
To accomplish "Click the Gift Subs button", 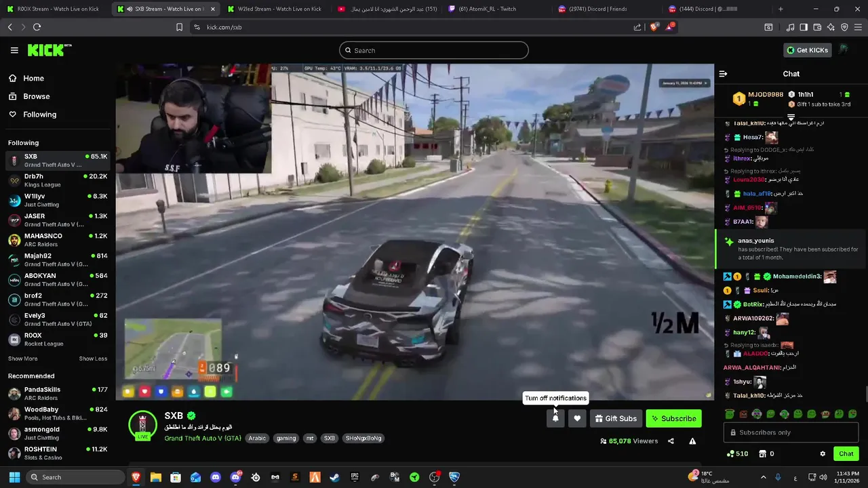I will pos(616,418).
